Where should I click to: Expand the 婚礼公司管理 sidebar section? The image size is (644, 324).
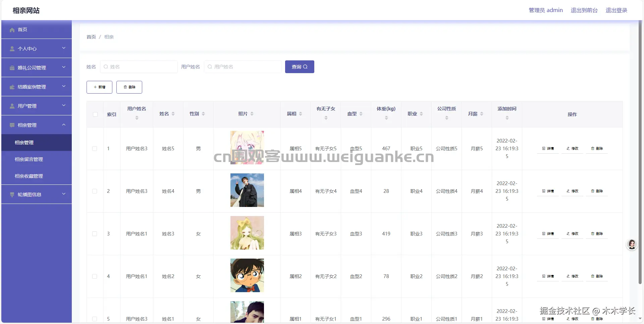(x=37, y=68)
